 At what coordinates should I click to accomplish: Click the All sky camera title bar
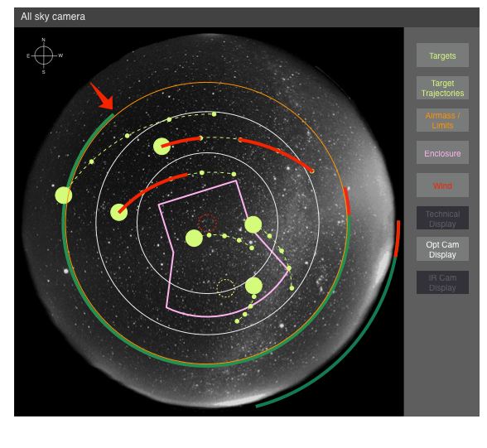[247, 17]
